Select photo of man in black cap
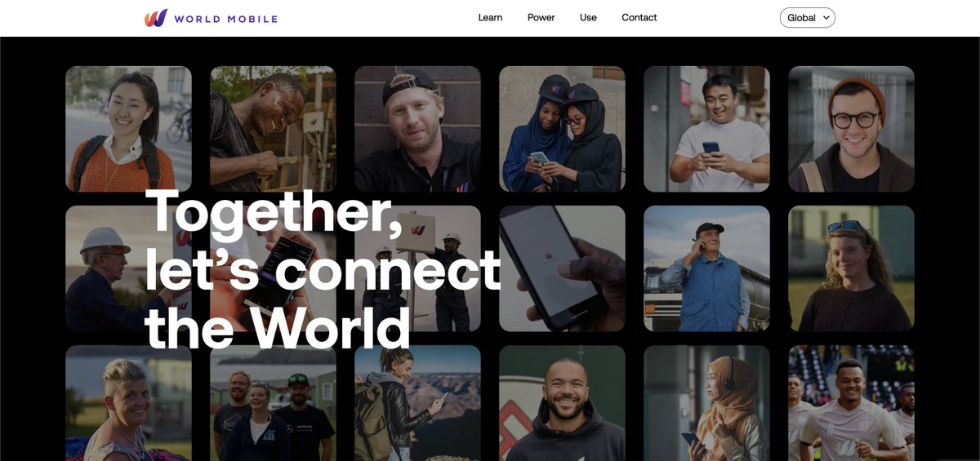 pyautogui.click(x=417, y=129)
